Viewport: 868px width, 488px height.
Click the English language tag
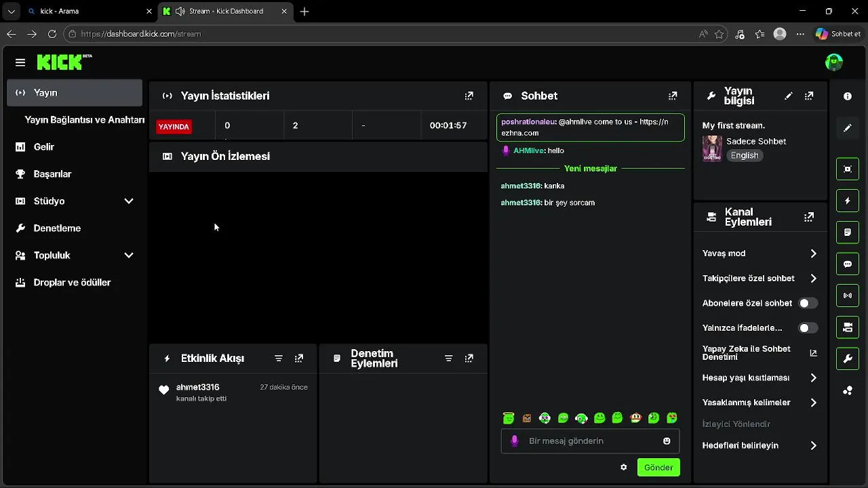tap(745, 155)
